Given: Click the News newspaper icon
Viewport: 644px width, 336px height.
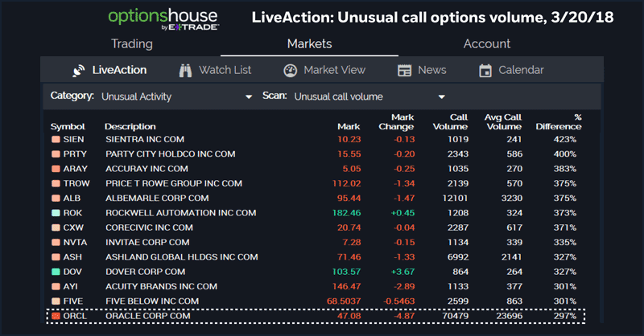Looking at the screenshot, I should click(405, 71).
